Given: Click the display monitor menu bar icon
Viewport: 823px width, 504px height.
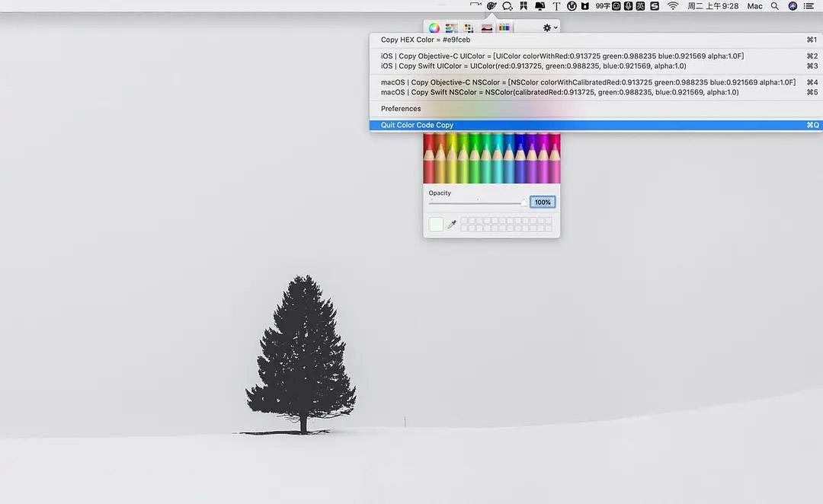Looking at the screenshot, I should (540, 6).
